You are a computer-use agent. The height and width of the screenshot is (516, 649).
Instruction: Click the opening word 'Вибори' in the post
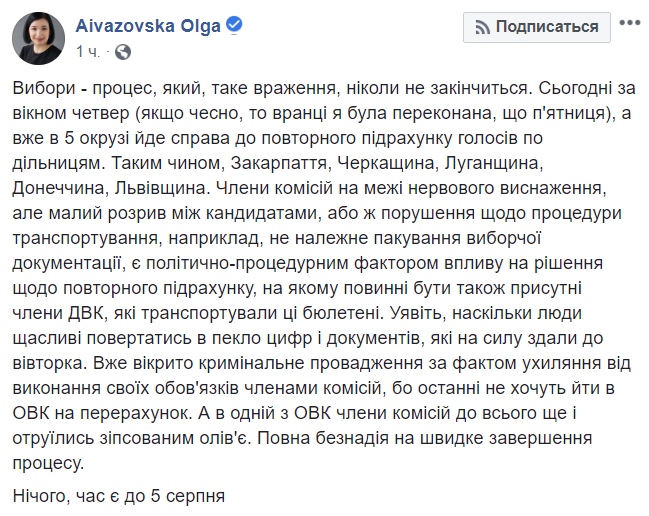(44, 89)
